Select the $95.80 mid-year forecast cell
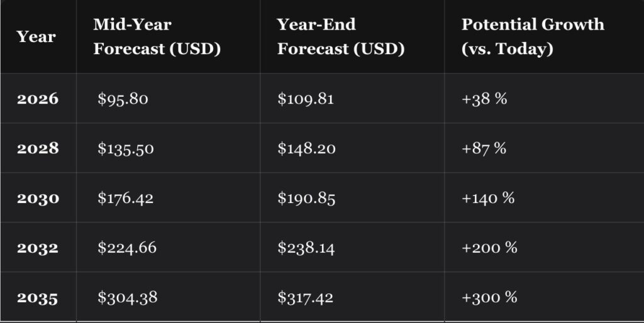The image size is (644, 323). [x=123, y=99]
